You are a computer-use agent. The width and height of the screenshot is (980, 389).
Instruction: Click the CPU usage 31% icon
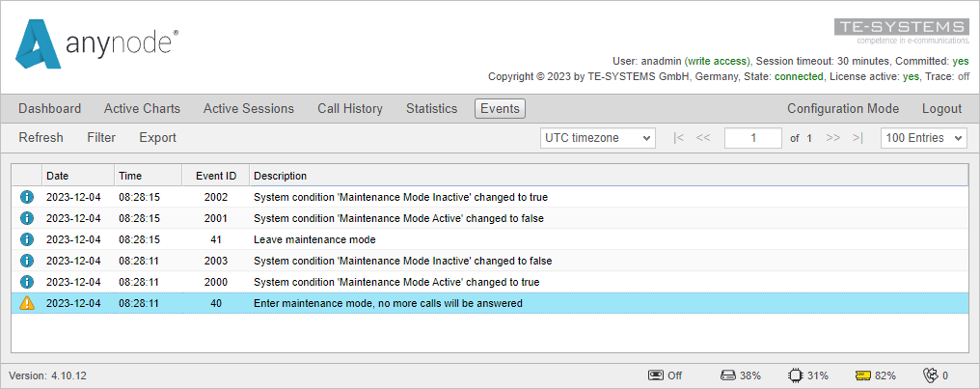[796, 375]
